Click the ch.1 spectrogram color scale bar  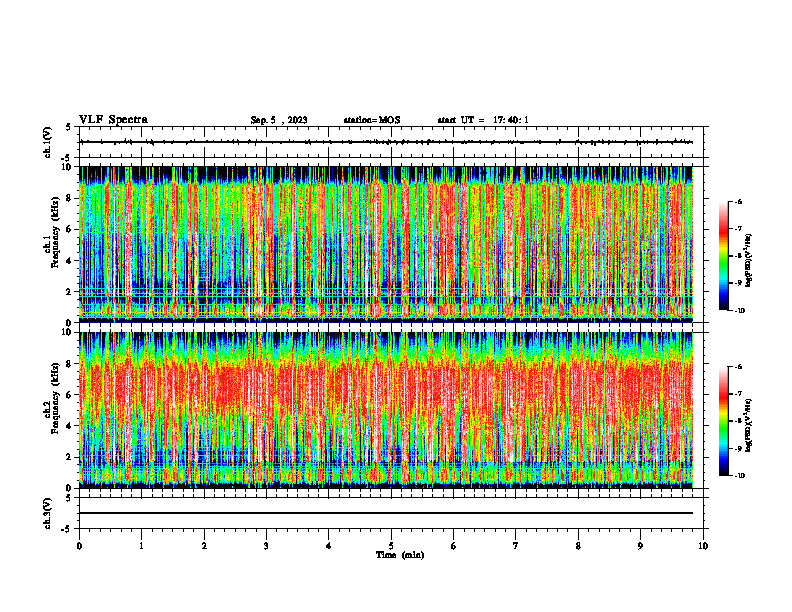724,256
